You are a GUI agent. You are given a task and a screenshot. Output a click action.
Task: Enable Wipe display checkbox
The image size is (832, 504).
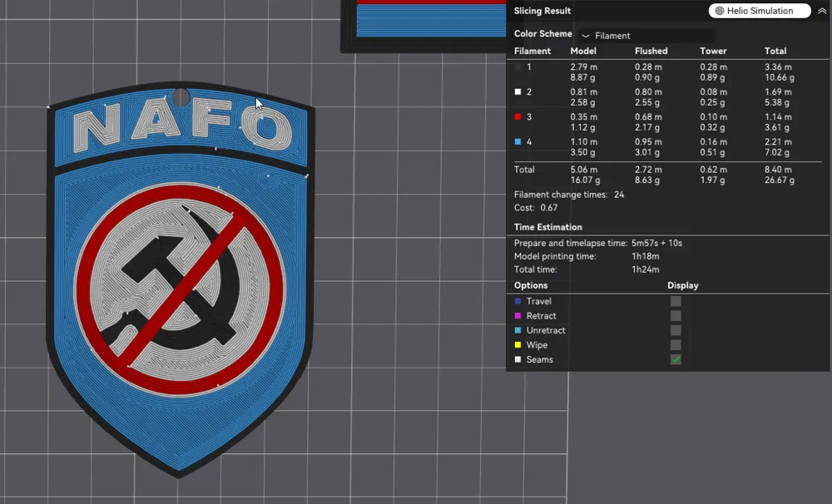tap(676, 345)
